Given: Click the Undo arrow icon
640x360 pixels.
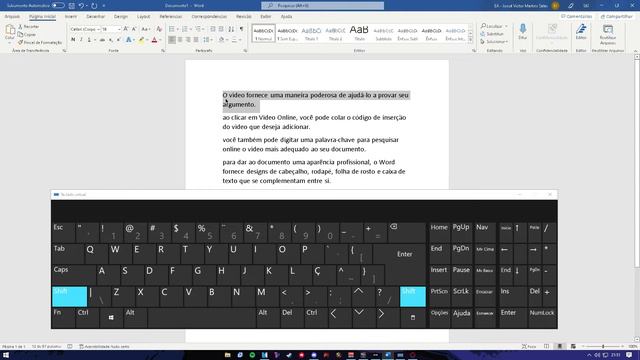Looking at the screenshot, I should pyautogui.click(x=81, y=6).
